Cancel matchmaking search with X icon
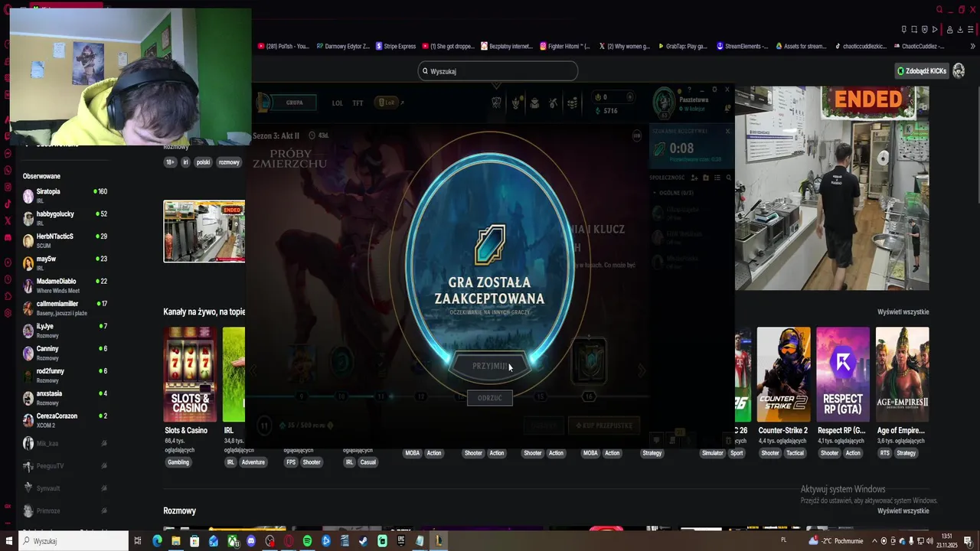 pos(727,131)
